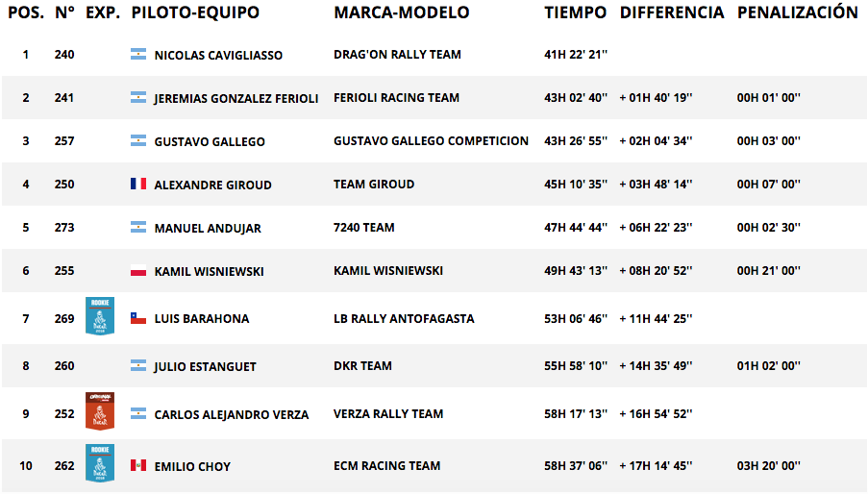Select Julio Estanguet's name in row eight
Screen dimensions: 868x494
[x=205, y=367]
